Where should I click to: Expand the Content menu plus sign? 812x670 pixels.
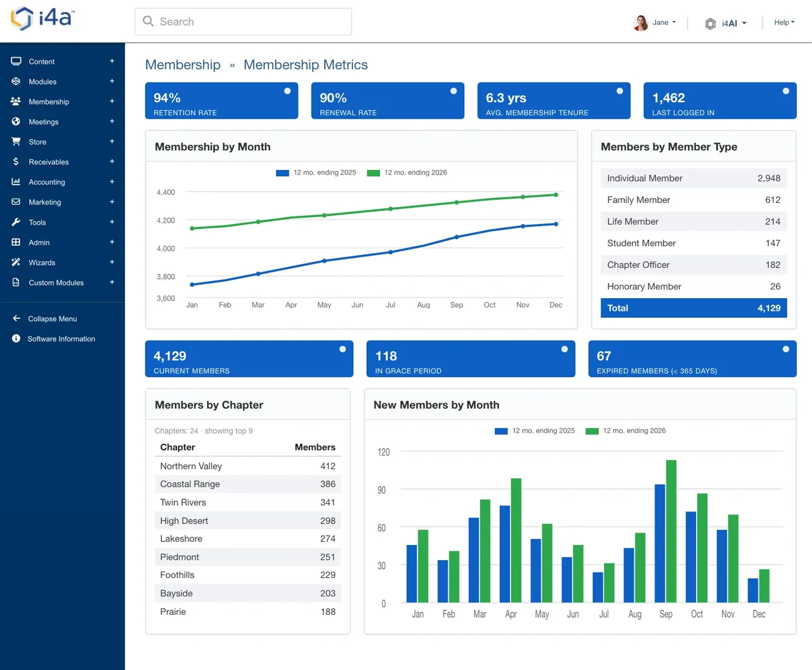click(x=112, y=61)
